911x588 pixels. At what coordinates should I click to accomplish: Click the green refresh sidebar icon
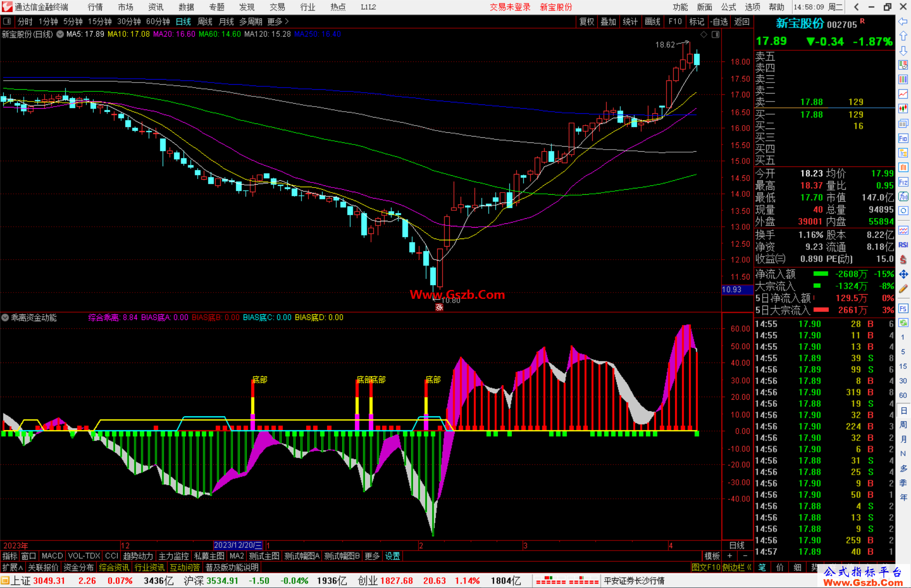(903, 323)
